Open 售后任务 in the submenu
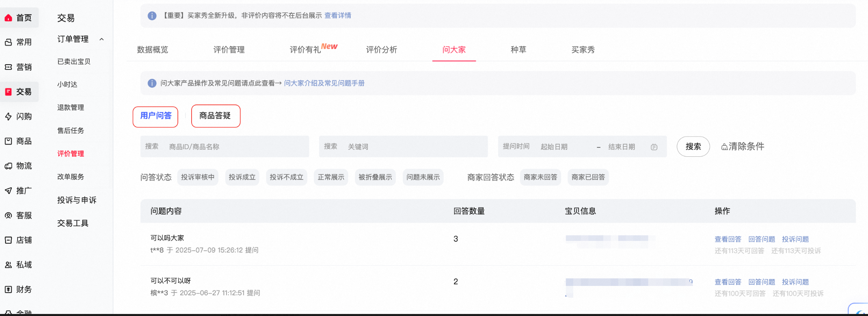 71,131
